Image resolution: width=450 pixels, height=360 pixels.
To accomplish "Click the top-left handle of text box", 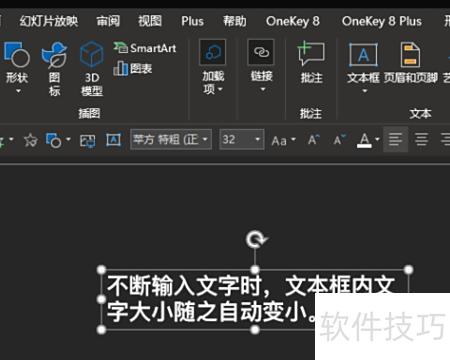I will point(101,269).
